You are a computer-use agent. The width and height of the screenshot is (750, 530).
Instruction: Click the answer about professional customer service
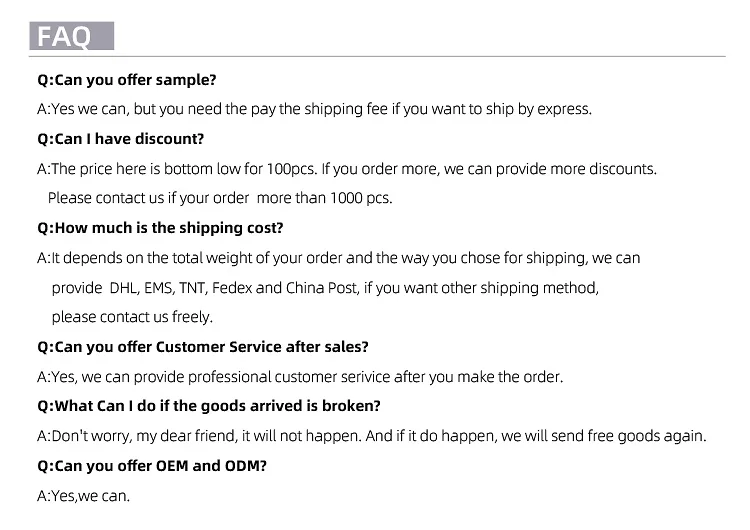click(x=300, y=377)
